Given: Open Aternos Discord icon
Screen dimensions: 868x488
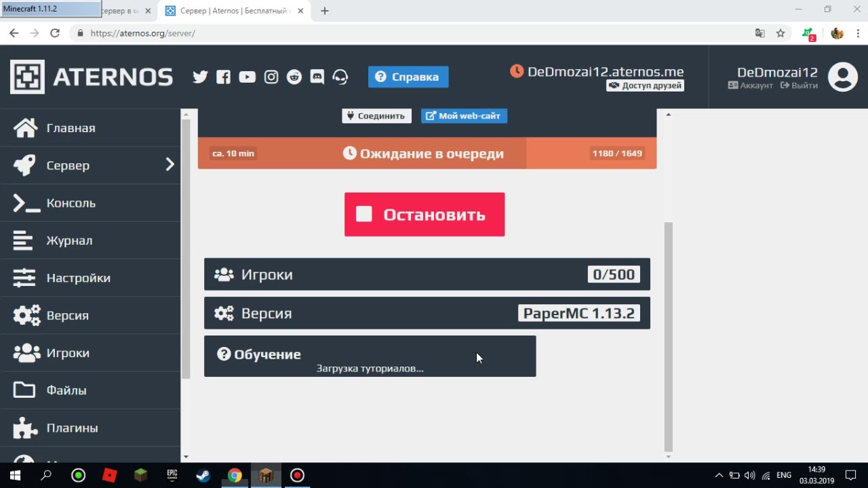Looking at the screenshot, I should tap(317, 77).
